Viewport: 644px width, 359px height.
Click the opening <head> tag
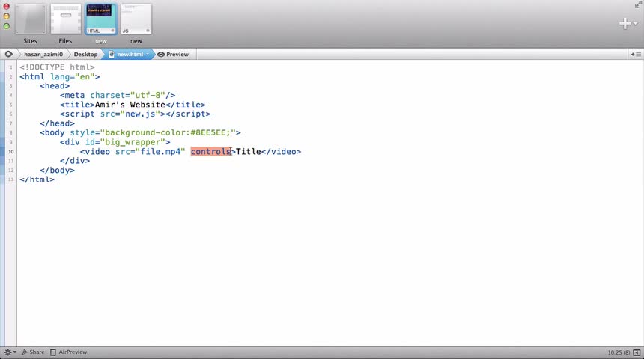pos(55,86)
